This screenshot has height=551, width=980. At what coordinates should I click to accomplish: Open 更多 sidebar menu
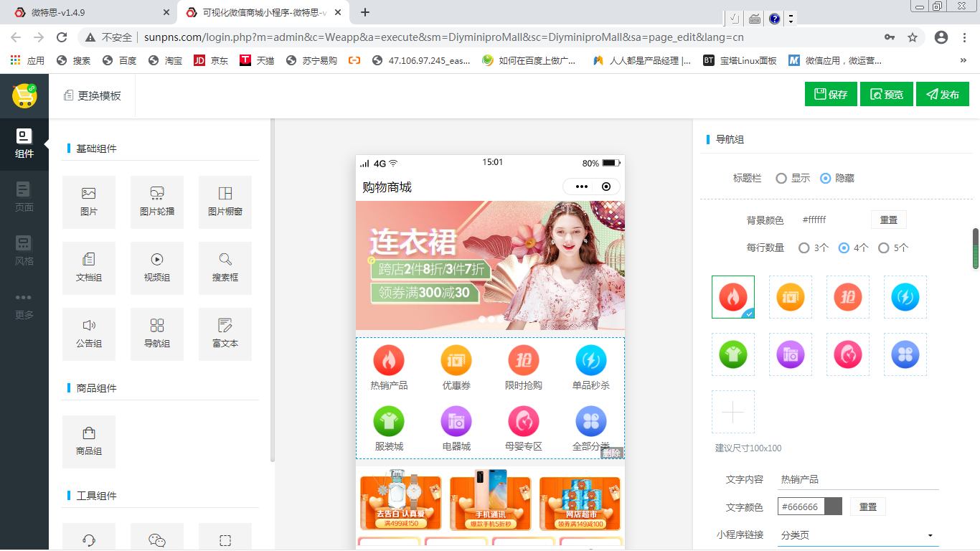click(x=24, y=306)
